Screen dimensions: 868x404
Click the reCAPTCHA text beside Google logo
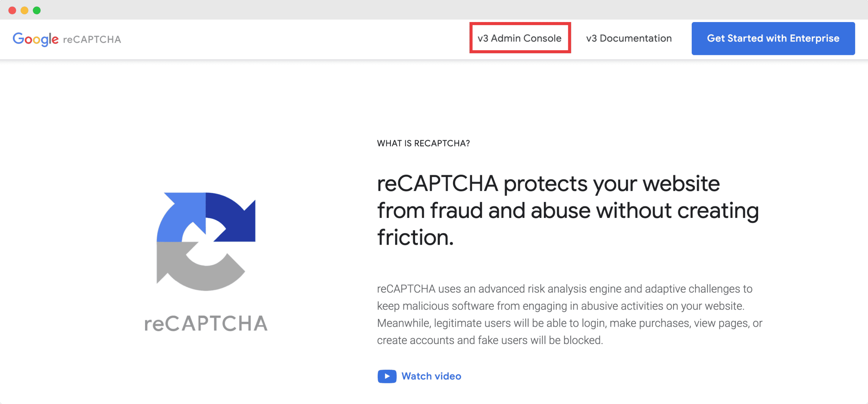click(x=92, y=39)
